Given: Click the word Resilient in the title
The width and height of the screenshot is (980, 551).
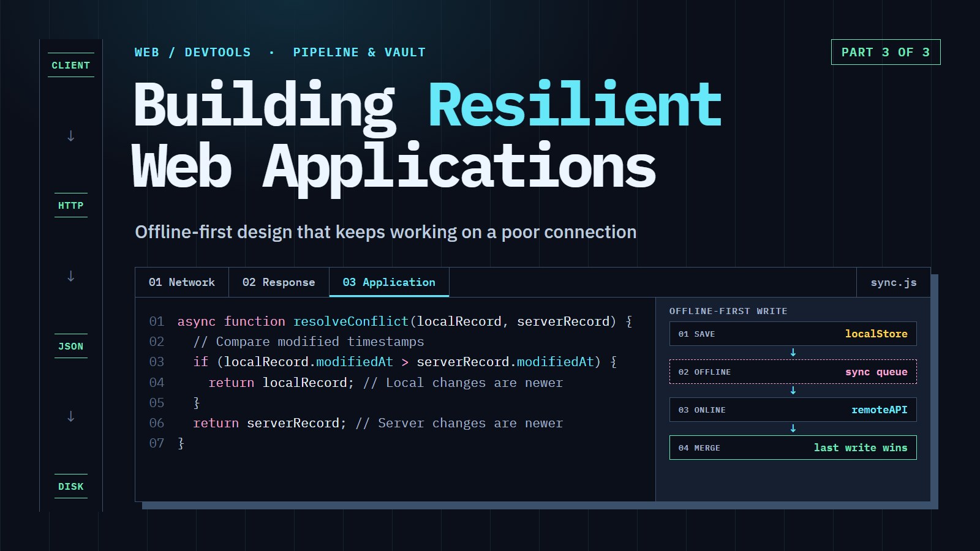Looking at the screenshot, I should 575,104.
